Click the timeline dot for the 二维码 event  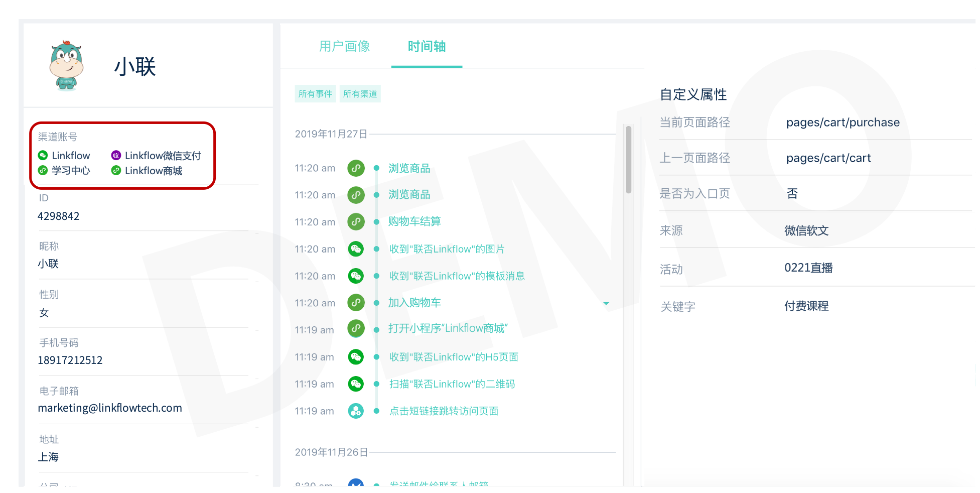click(x=376, y=384)
